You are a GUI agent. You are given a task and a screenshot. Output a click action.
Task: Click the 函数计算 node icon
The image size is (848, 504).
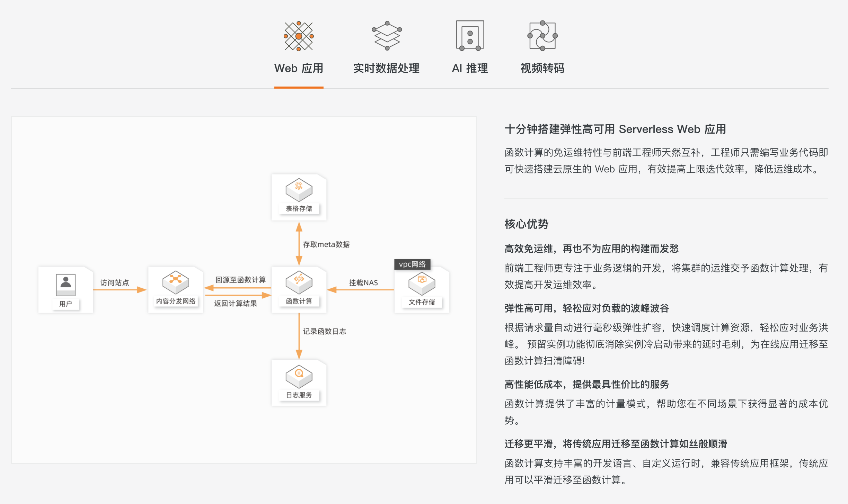tap(299, 282)
